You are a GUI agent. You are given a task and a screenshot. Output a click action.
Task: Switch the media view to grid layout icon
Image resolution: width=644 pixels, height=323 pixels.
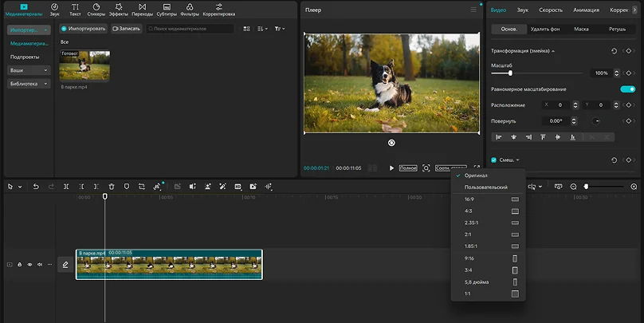pos(246,29)
